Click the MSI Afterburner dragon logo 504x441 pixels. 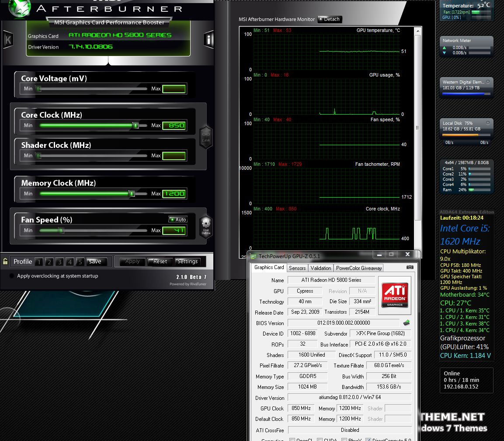coord(20,8)
